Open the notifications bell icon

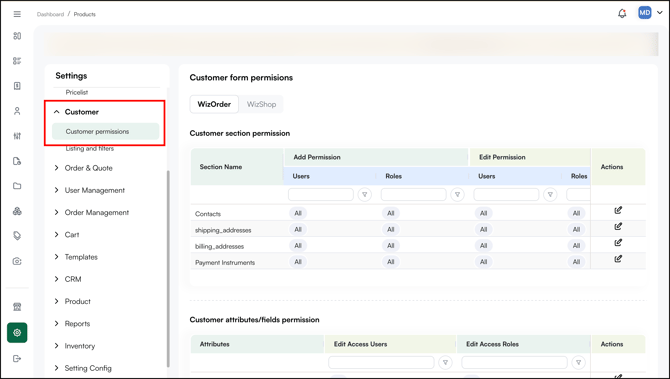click(622, 14)
